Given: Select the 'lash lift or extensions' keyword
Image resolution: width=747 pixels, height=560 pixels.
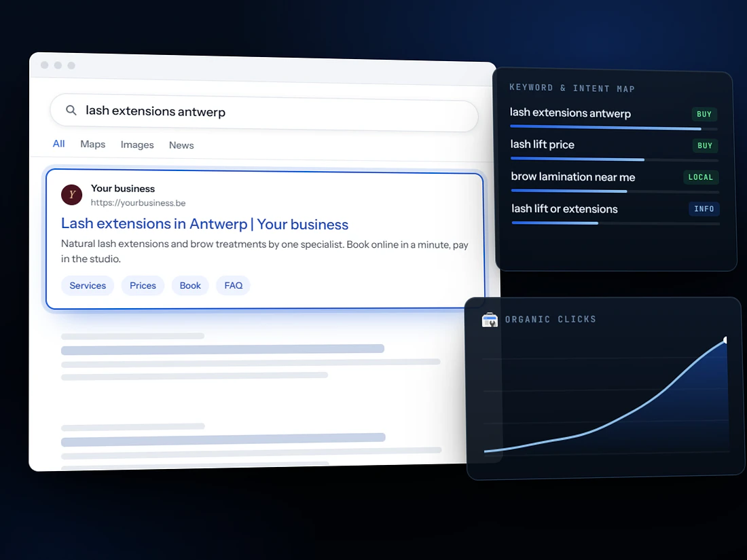Looking at the screenshot, I should point(564,208).
